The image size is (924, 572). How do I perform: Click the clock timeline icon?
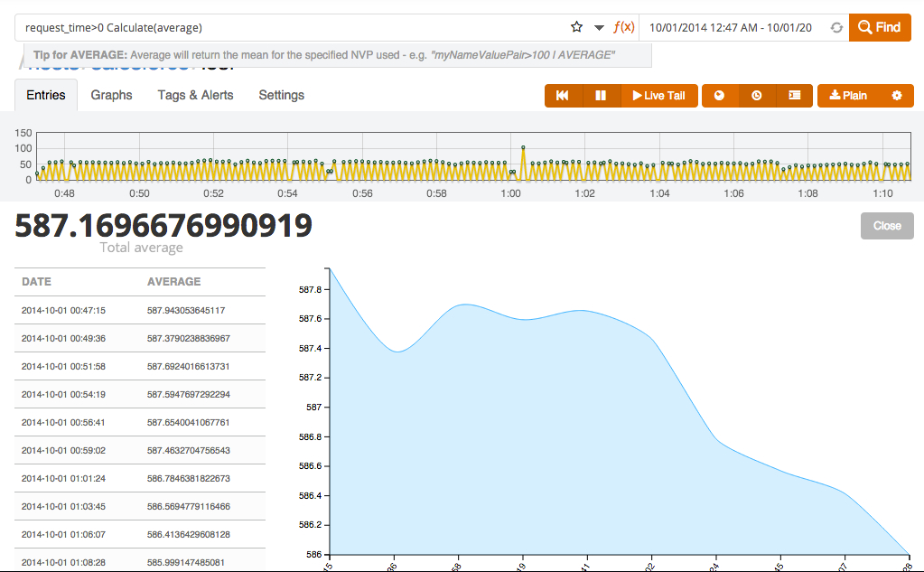point(757,96)
